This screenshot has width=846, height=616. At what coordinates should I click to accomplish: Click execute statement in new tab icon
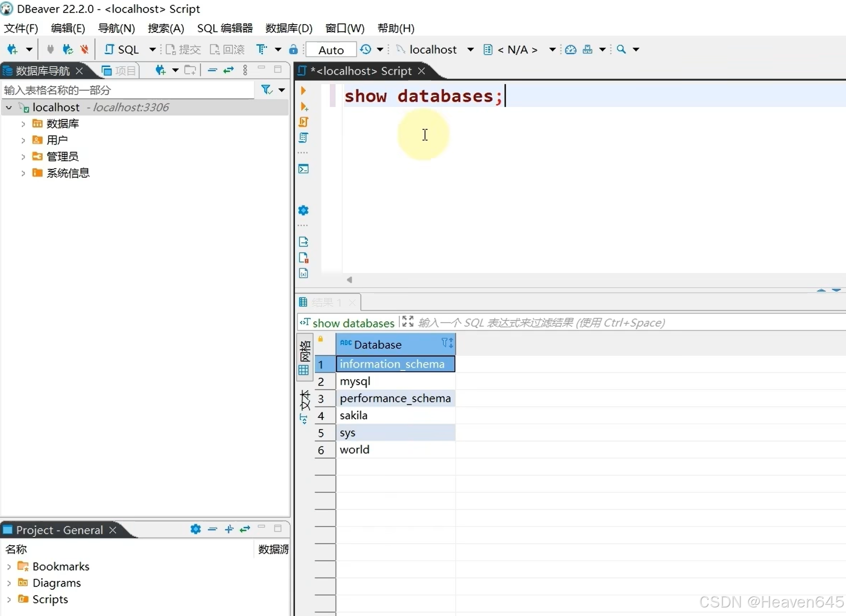[304, 106]
